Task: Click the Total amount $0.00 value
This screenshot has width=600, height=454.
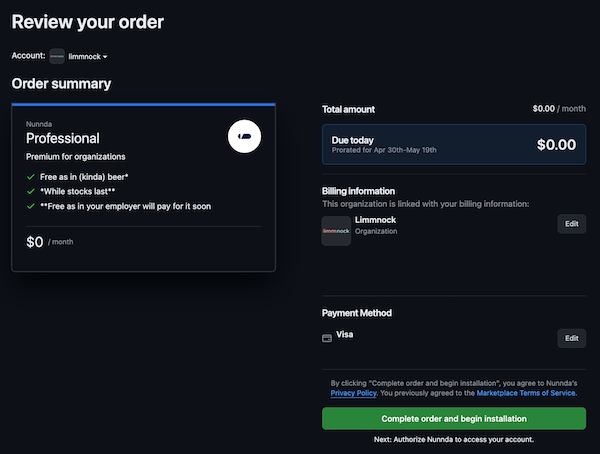Action: [x=559, y=109]
